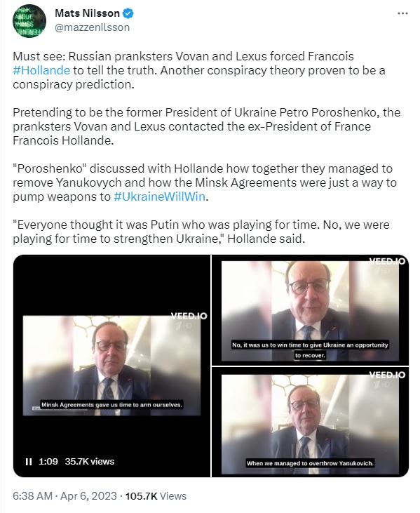Click the @mazzenilsson handle
The image size is (420, 513).
(92, 27)
